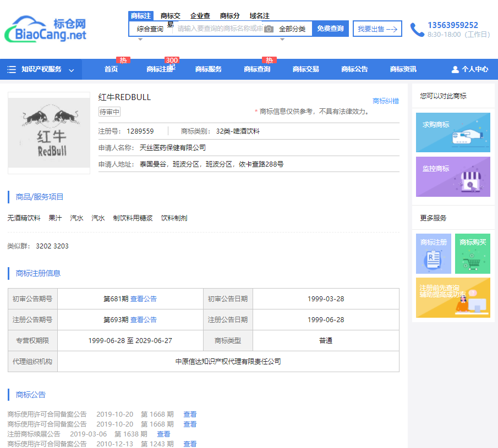Click the 免费查询 search button

click(330, 29)
